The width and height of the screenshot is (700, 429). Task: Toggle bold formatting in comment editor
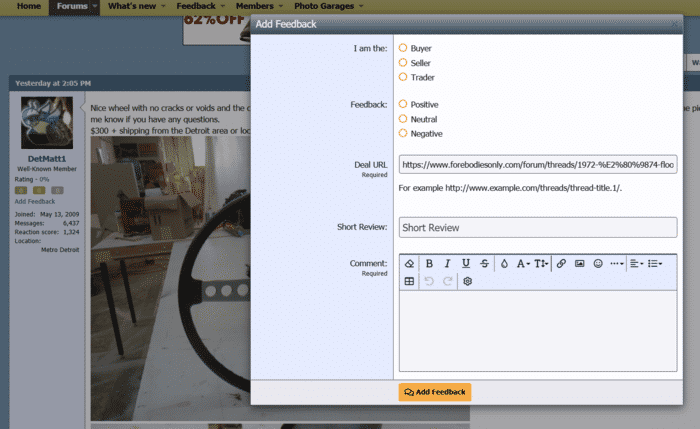pos(429,263)
